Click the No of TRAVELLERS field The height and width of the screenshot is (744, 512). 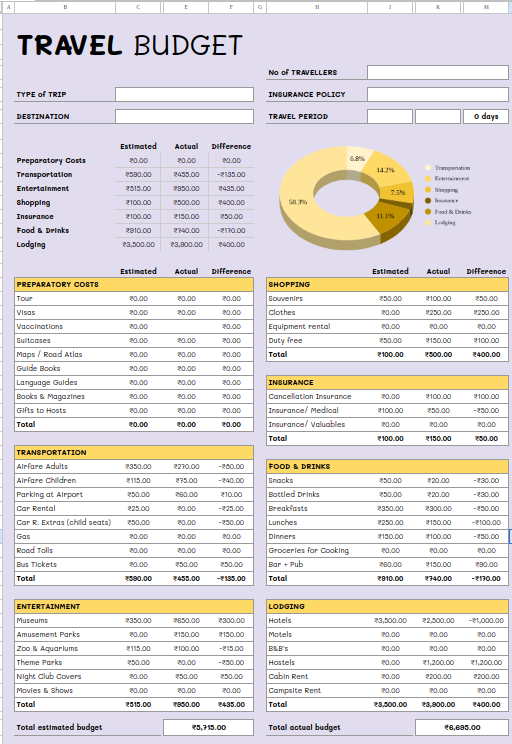pyautogui.click(x=438, y=72)
